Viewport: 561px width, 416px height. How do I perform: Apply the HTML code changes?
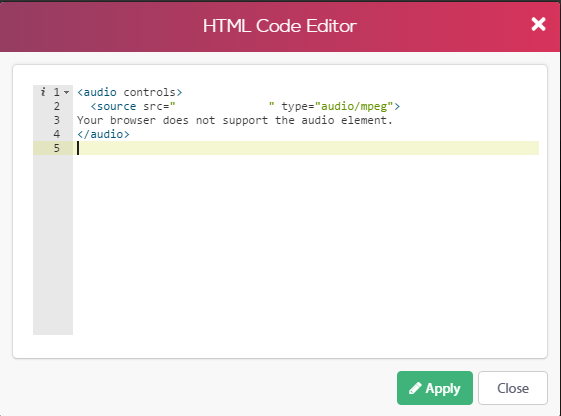435,388
